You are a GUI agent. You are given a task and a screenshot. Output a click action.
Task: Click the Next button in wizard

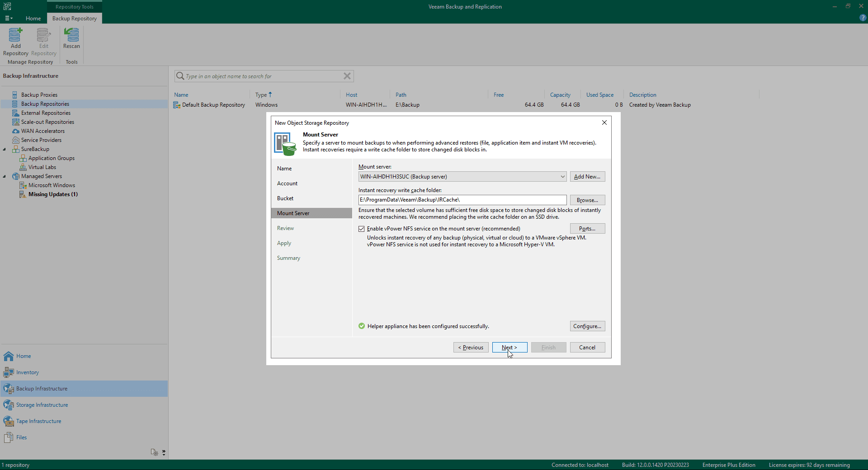(509, 348)
